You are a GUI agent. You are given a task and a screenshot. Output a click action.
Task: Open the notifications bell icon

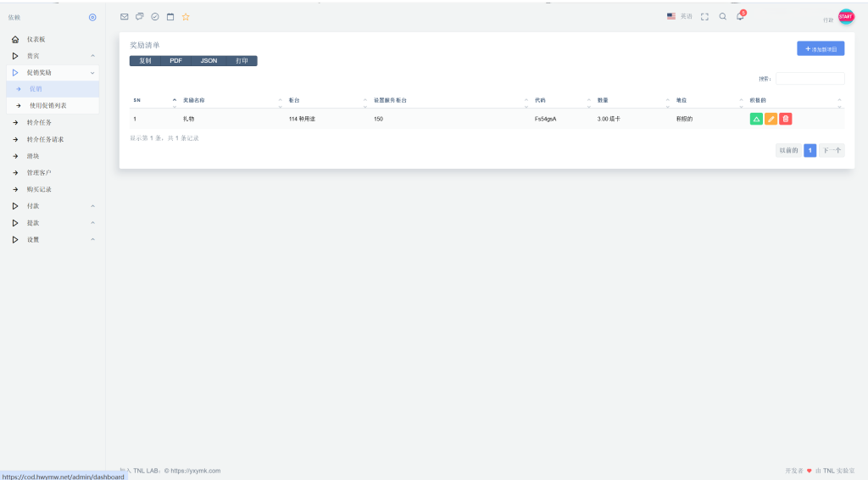(x=740, y=16)
